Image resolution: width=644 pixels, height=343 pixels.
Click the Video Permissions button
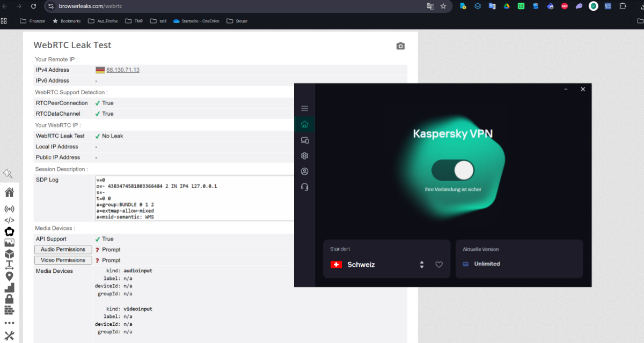[63, 260]
